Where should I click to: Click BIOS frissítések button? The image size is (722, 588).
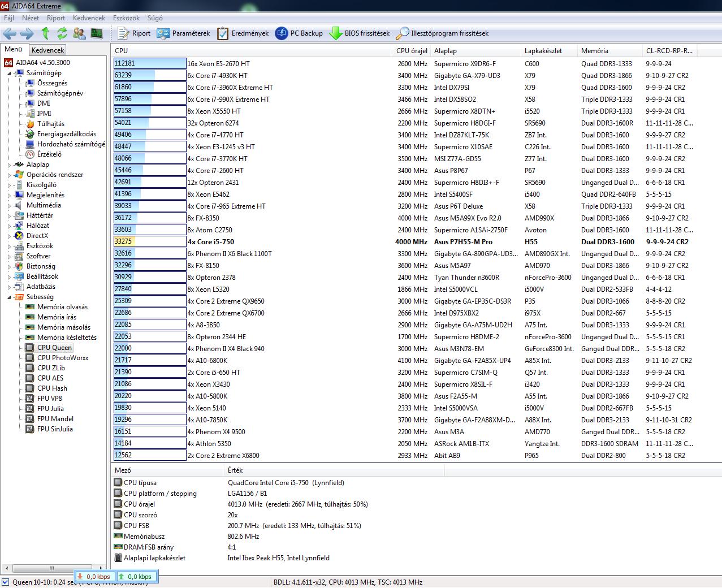click(x=360, y=33)
